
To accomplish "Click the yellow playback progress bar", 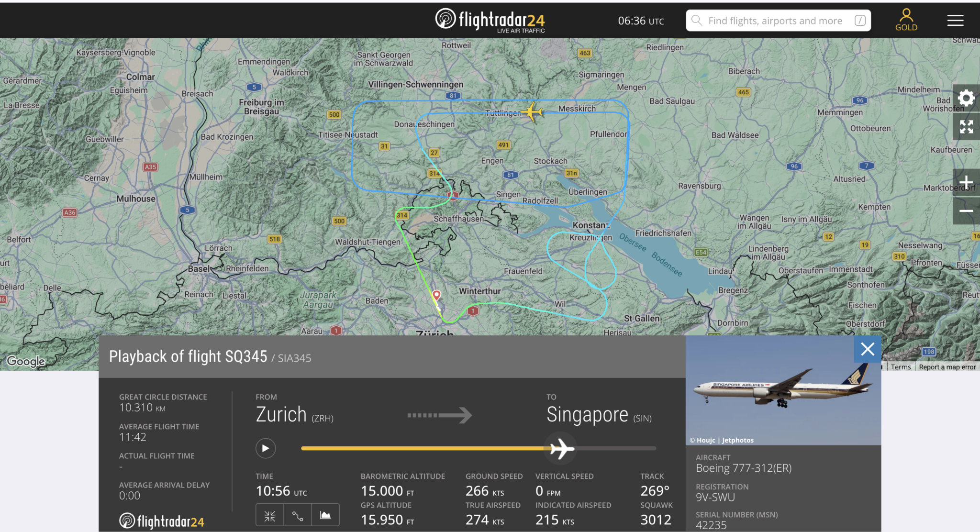I will point(426,448).
